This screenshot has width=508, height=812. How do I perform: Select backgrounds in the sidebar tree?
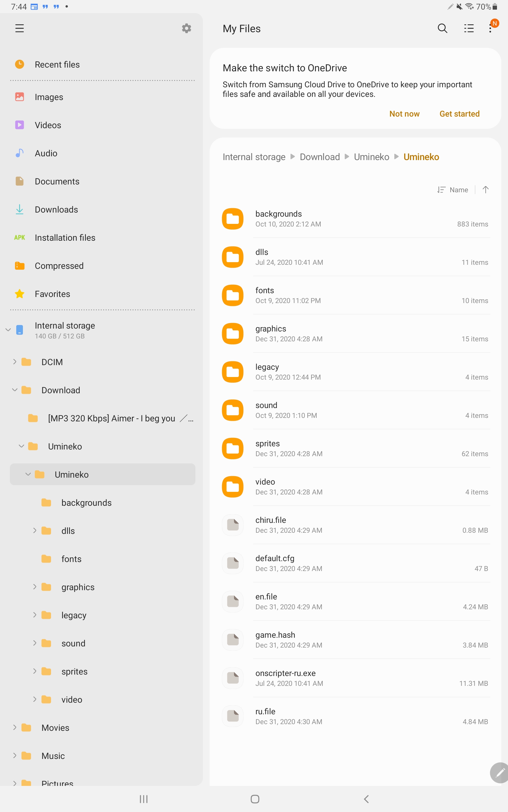tap(102, 503)
